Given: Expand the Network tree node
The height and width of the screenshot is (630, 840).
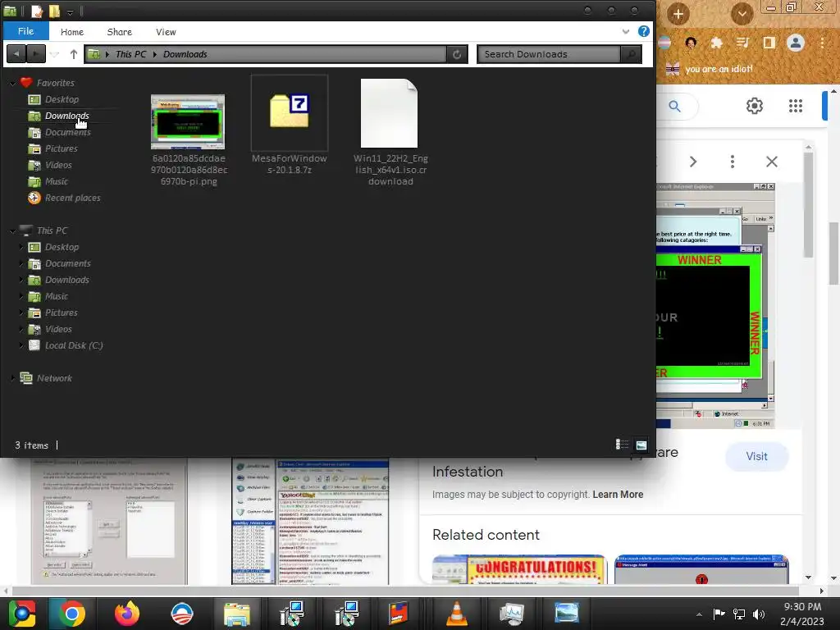Looking at the screenshot, I should click(x=12, y=378).
